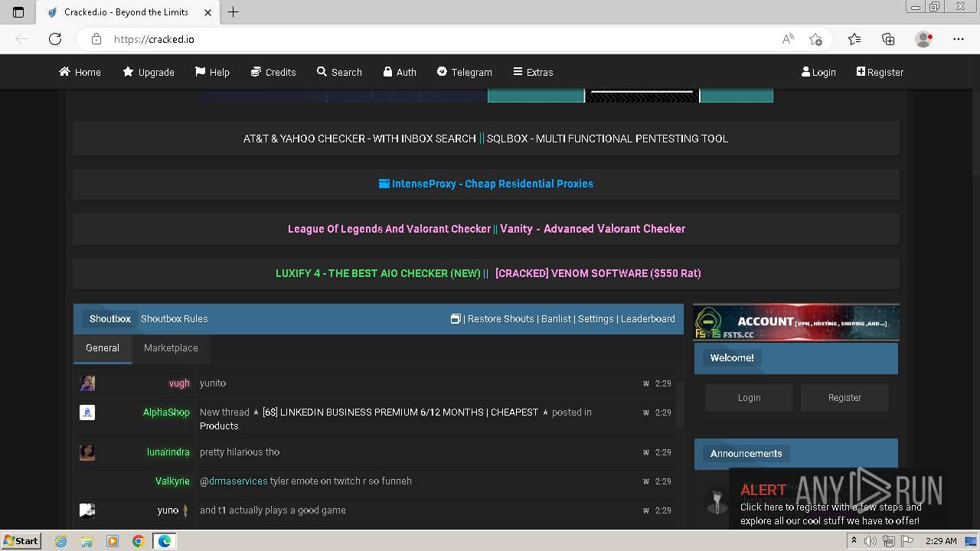Viewport: 980px width, 551px height.
Task: Open Read Aloud in address bar
Action: 788,39
